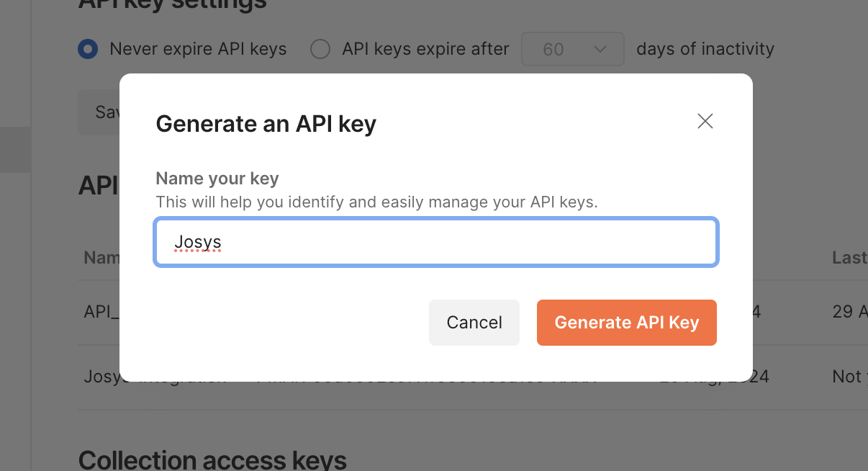Image resolution: width=868 pixels, height=471 pixels.
Task: Click the orange Generate API Key button
Action: pos(626,323)
